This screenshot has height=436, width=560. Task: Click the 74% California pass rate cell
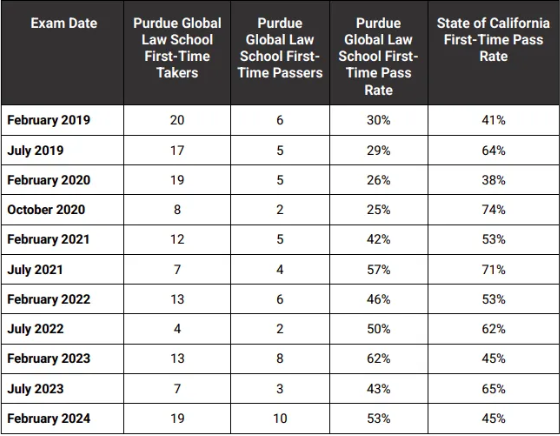click(493, 210)
